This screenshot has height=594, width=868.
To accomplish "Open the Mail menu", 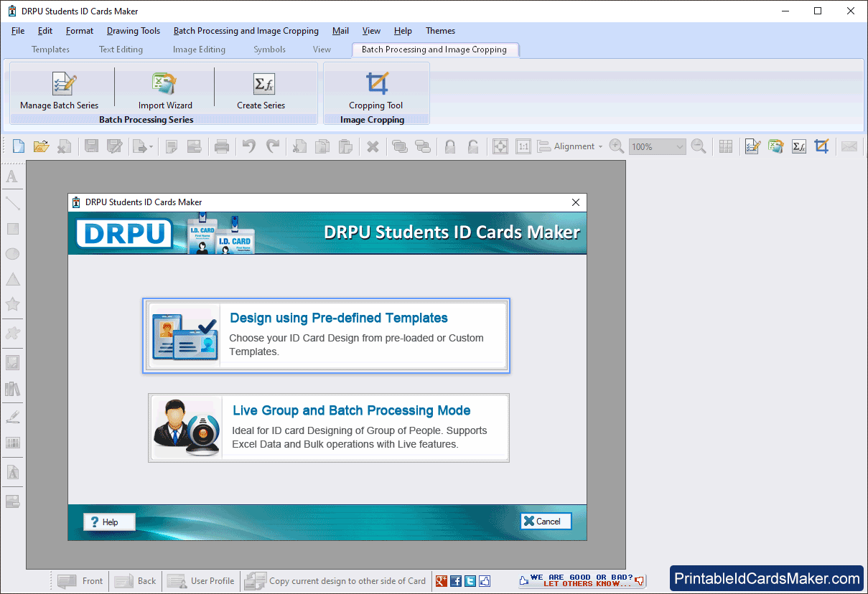I will [x=341, y=31].
